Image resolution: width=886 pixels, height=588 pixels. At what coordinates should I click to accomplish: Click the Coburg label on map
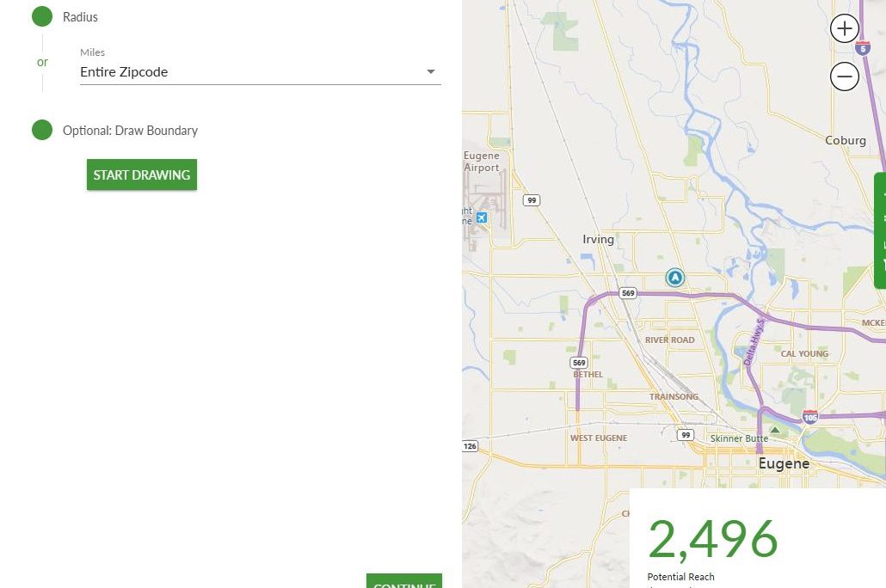846,141
